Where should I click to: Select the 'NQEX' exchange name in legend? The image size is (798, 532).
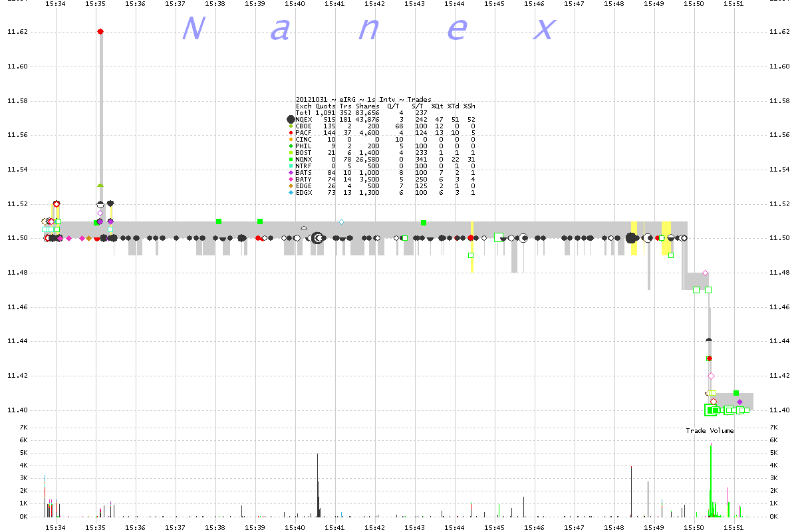(303, 120)
